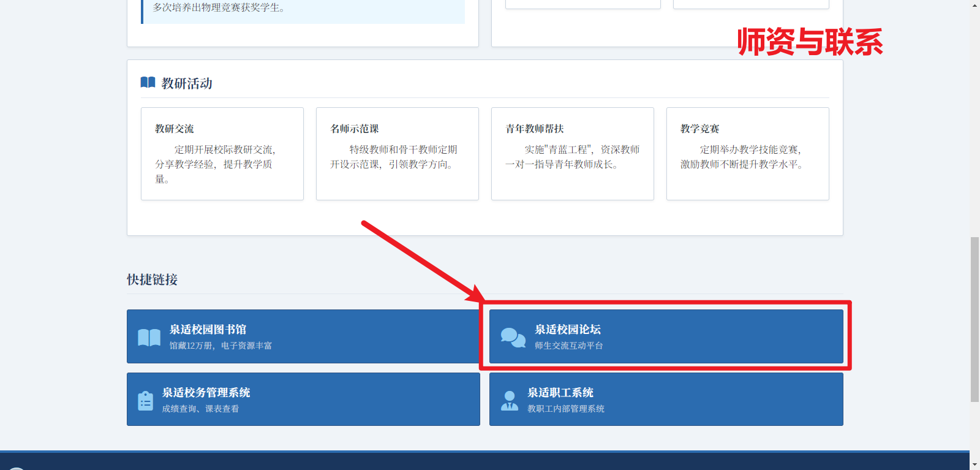Click the book icon on 泉适校园图书馆 card
The height and width of the screenshot is (470, 980).
[149, 337]
